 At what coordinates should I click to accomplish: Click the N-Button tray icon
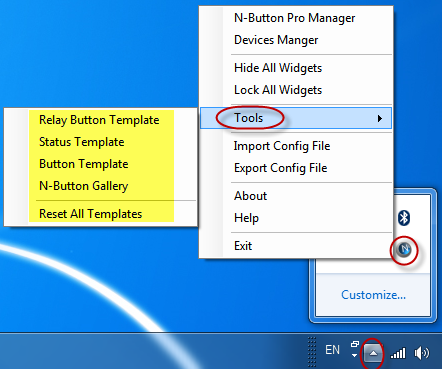[404, 249]
